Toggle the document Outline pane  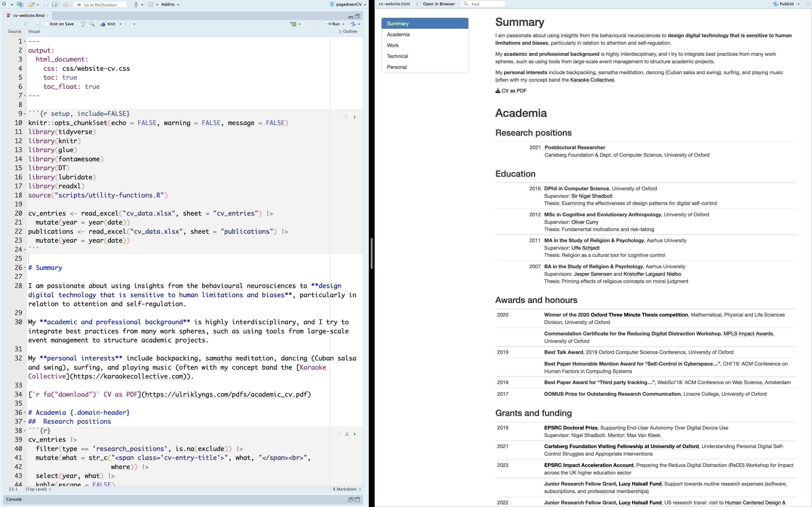[x=348, y=32]
